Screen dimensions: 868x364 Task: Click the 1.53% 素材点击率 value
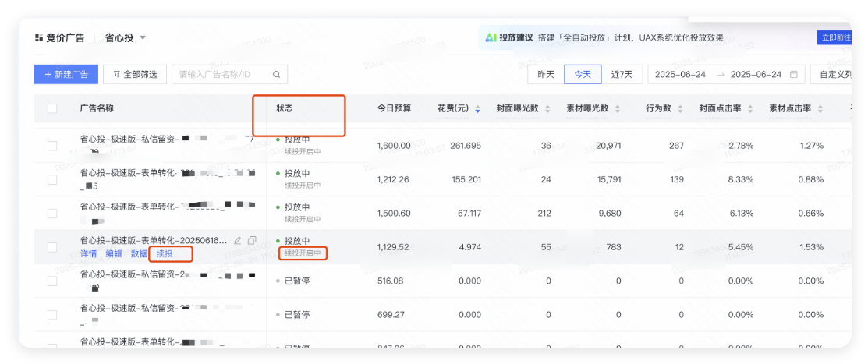coord(811,247)
